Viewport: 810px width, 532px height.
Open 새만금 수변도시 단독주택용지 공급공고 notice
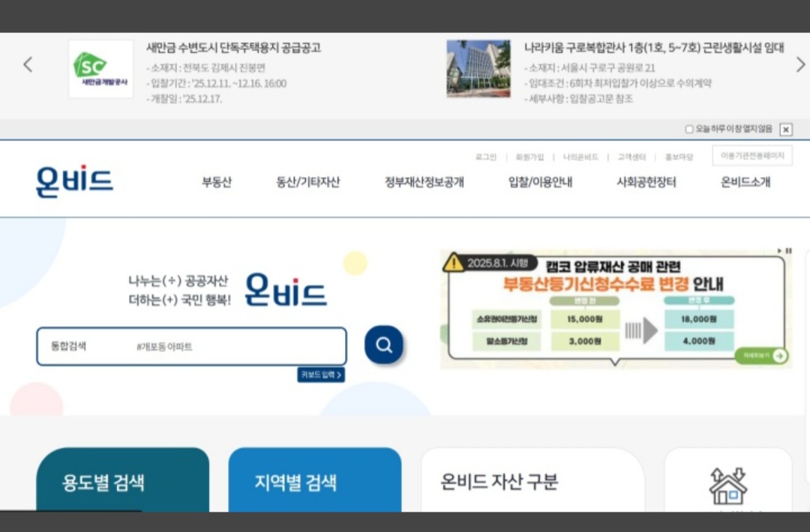(233, 48)
